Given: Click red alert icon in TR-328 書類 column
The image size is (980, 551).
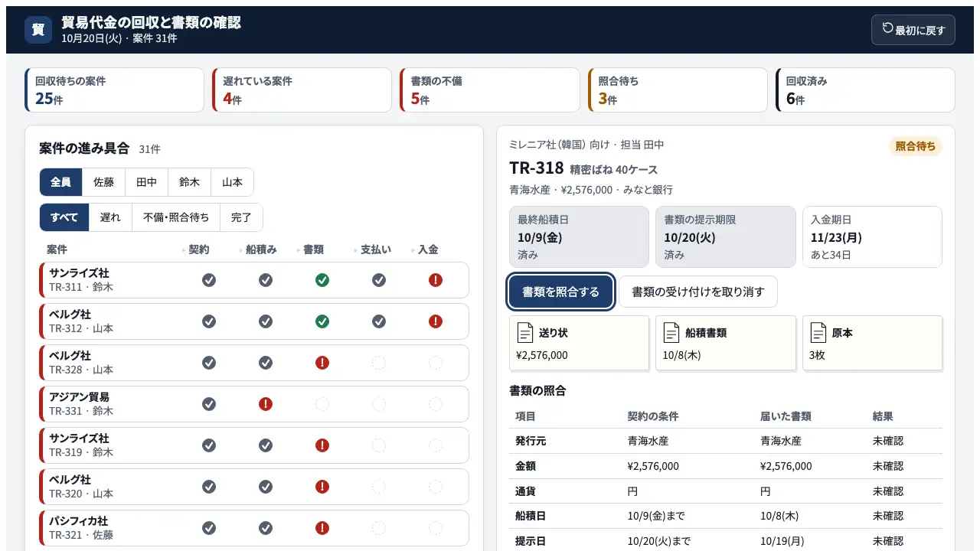Looking at the screenshot, I should point(322,363).
